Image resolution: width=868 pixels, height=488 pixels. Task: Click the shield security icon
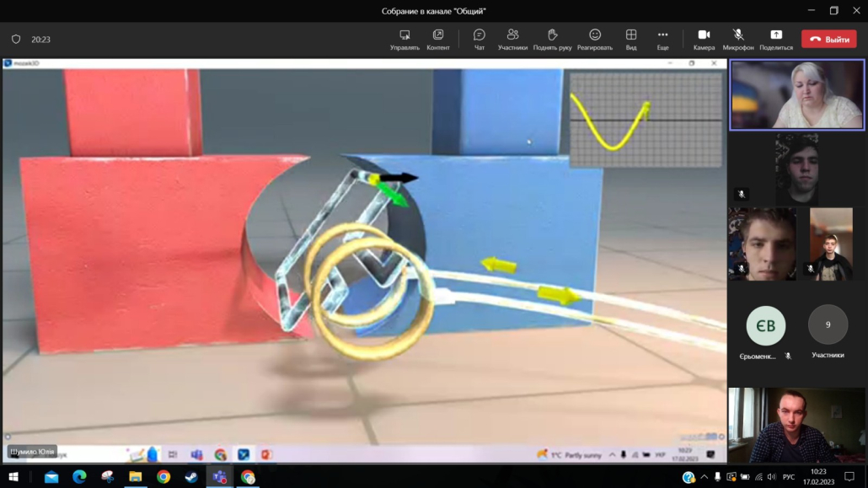pos(16,40)
